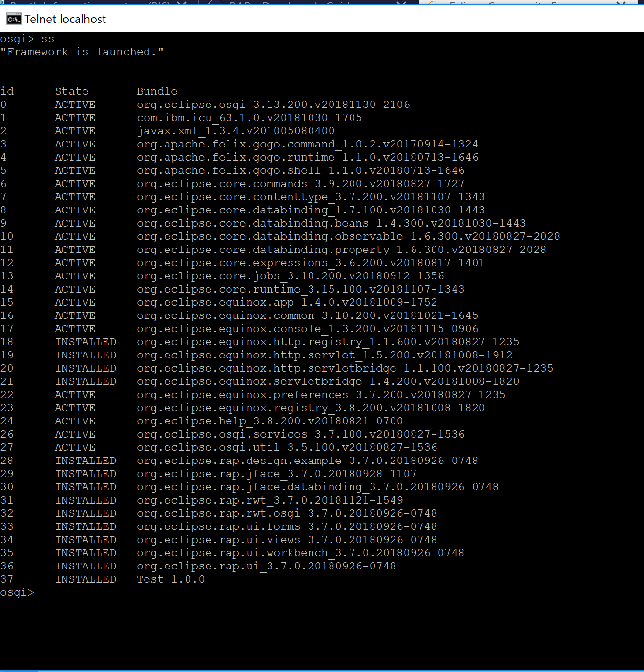Click INSTALLED state of bundle 18
Viewport: 644px width, 672px height.
tap(85, 342)
